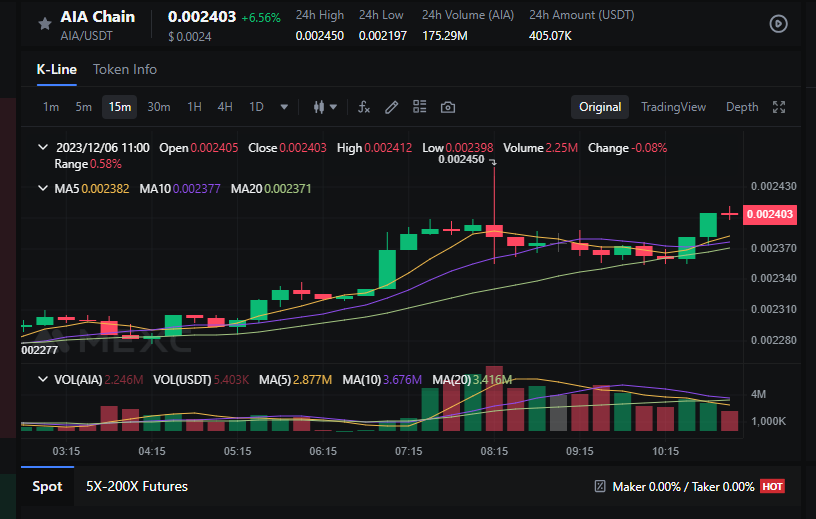Open the 5X-200X Futures tab
This screenshot has width=816, height=519.
point(137,486)
